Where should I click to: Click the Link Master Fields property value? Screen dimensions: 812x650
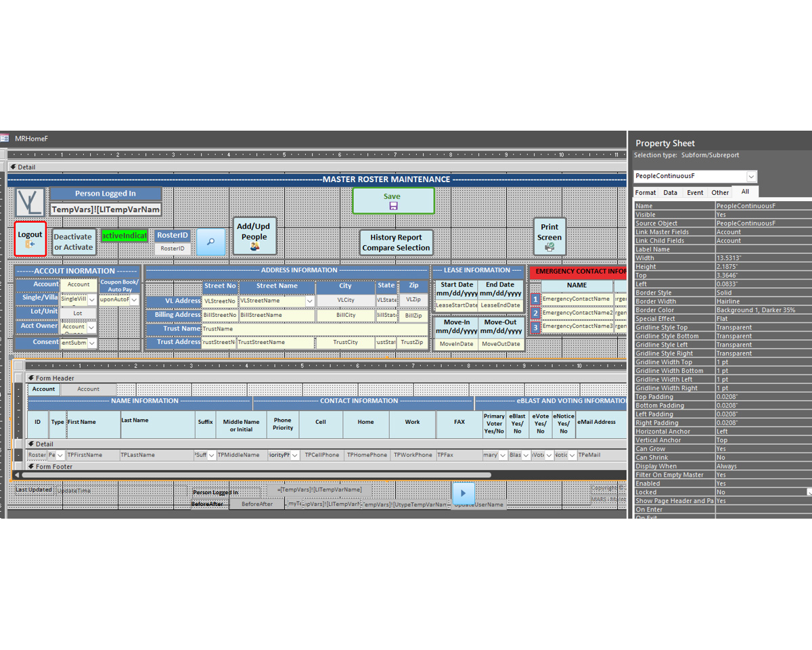pos(763,232)
